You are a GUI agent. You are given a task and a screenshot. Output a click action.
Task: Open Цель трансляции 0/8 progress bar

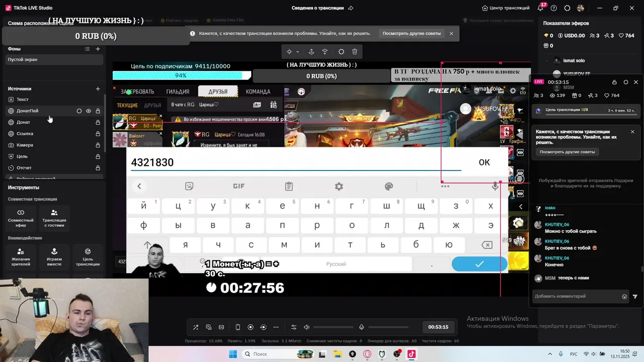[586, 110]
